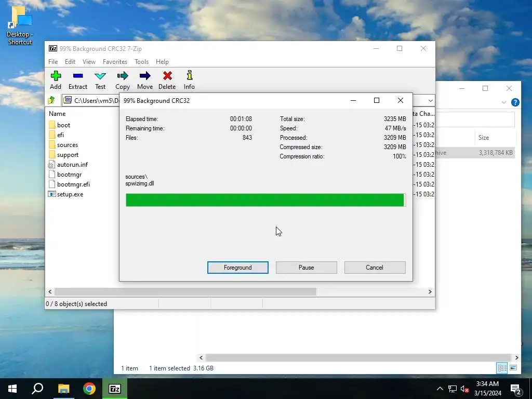Open the Desktop Shortcut icon on desktop
Image resolution: width=532 pixels, height=399 pixels.
20,26
